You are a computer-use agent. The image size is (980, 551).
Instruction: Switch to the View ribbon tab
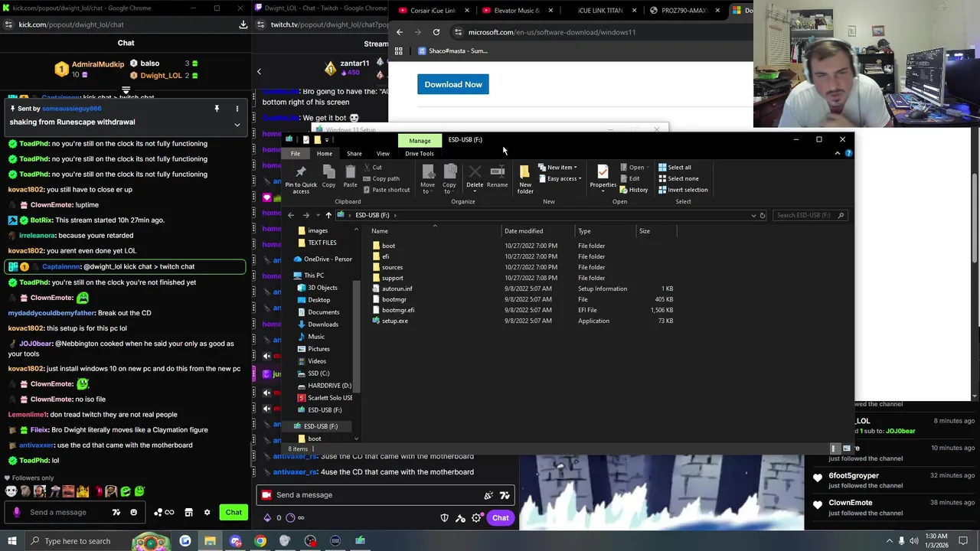pyautogui.click(x=383, y=154)
